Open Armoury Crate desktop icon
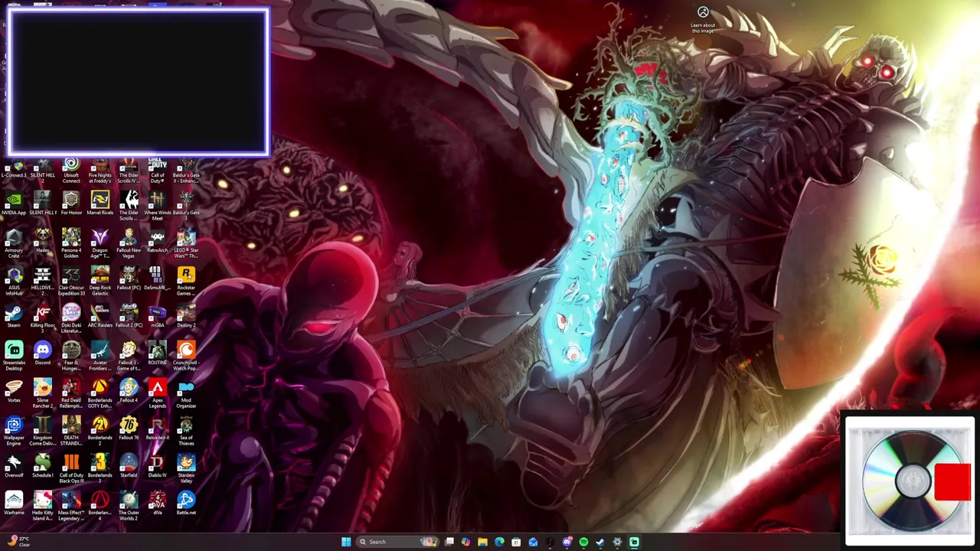980x551 pixels. 14,244
